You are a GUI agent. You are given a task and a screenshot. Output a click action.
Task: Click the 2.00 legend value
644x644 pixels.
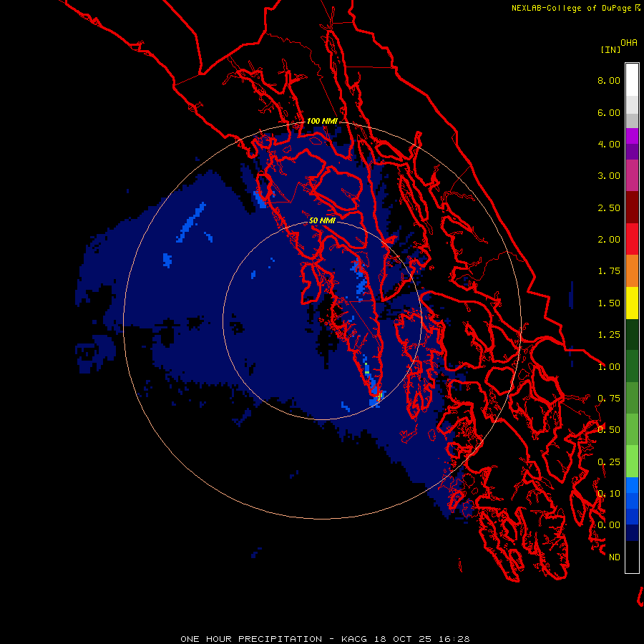coord(609,240)
